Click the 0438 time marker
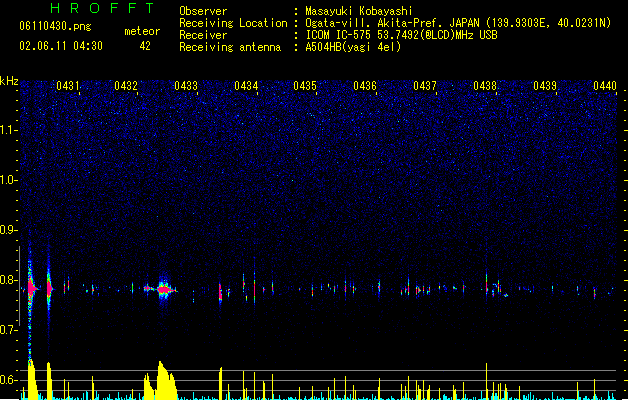This screenshot has height=400, width=629. coord(485,85)
